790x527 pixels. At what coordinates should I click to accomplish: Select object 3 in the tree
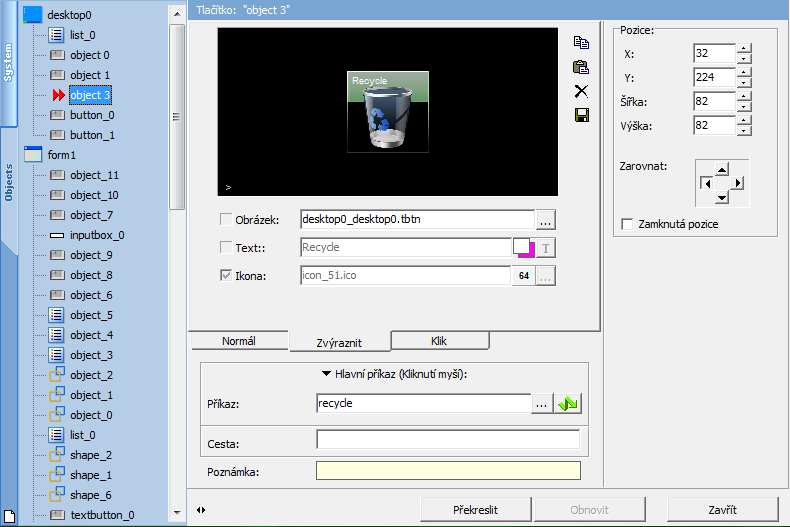point(90,95)
